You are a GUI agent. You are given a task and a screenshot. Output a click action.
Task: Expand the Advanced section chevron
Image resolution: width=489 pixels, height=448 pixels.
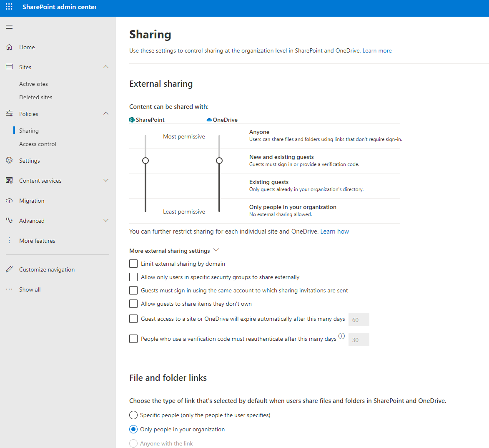pyautogui.click(x=106, y=221)
